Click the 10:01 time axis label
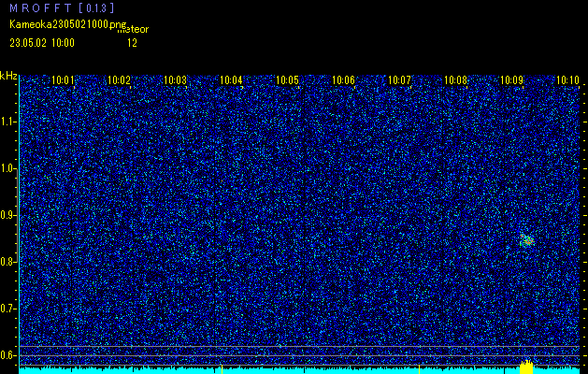Viewport: 588px width, 374px height. [63, 79]
